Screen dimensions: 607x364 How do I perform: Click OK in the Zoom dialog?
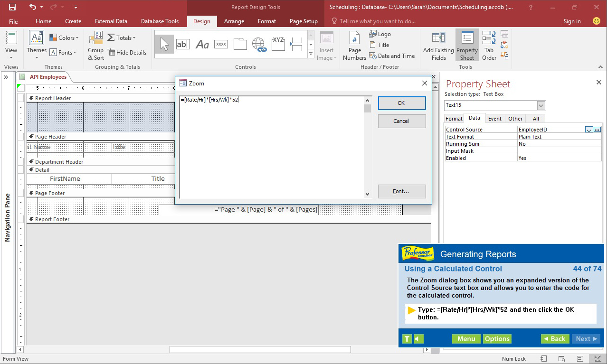tap(401, 103)
